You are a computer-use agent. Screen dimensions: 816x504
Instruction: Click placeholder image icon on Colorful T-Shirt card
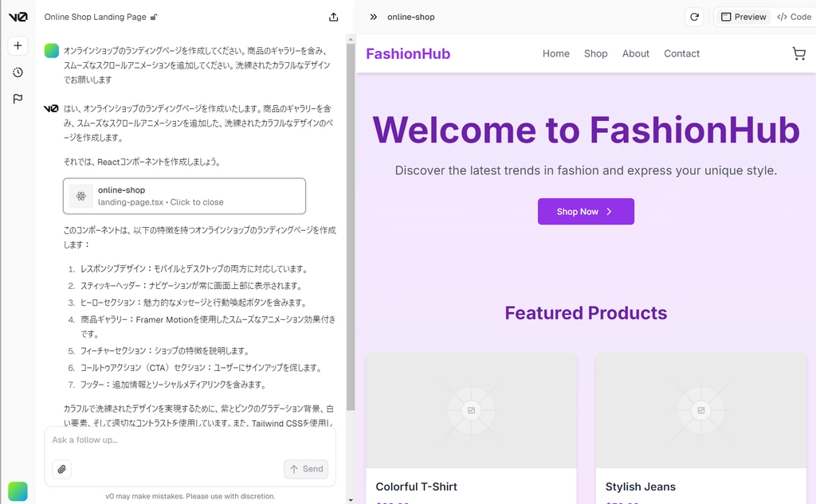click(x=471, y=410)
